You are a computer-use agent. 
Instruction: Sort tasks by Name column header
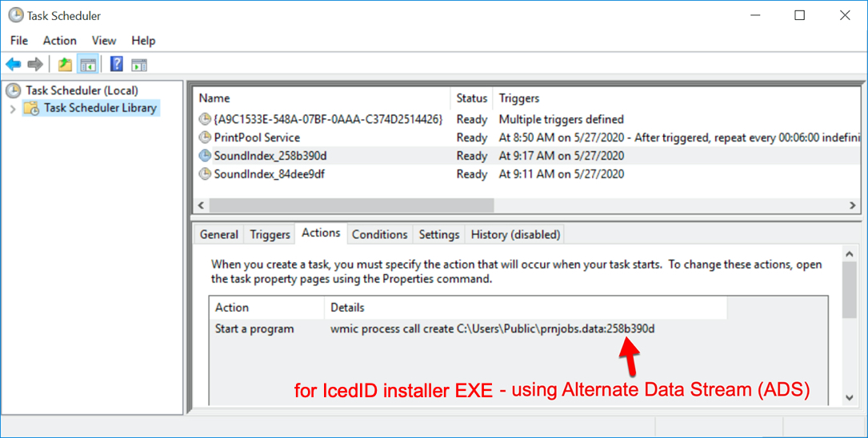(322, 98)
